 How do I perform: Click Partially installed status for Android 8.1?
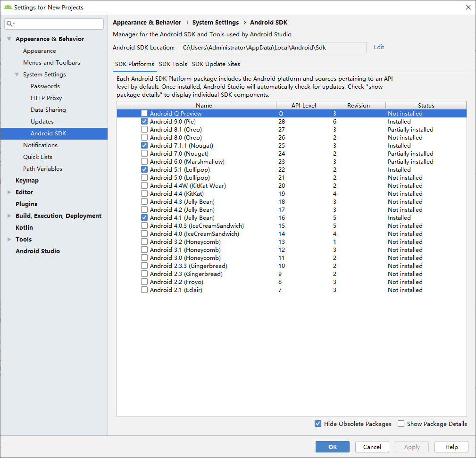[x=410, y=129]
